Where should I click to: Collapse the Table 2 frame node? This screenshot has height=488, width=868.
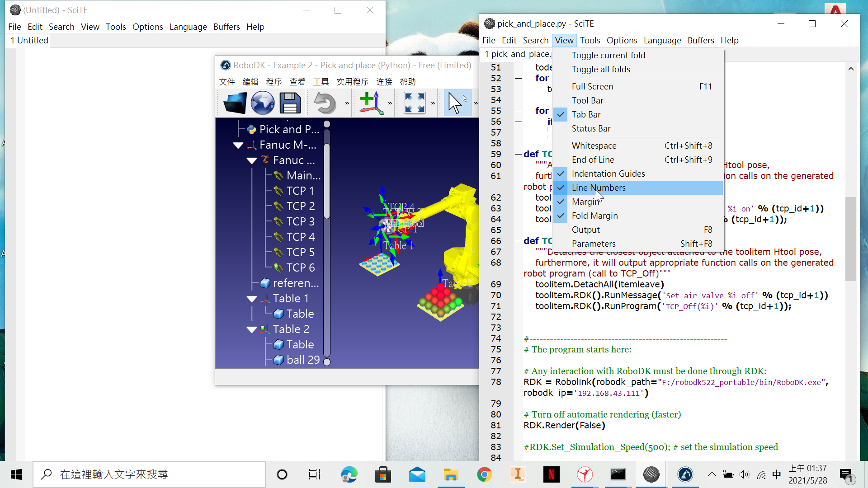252,329
